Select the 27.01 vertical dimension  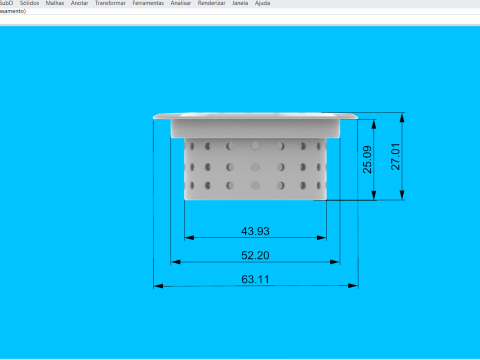tap(395, 157)
